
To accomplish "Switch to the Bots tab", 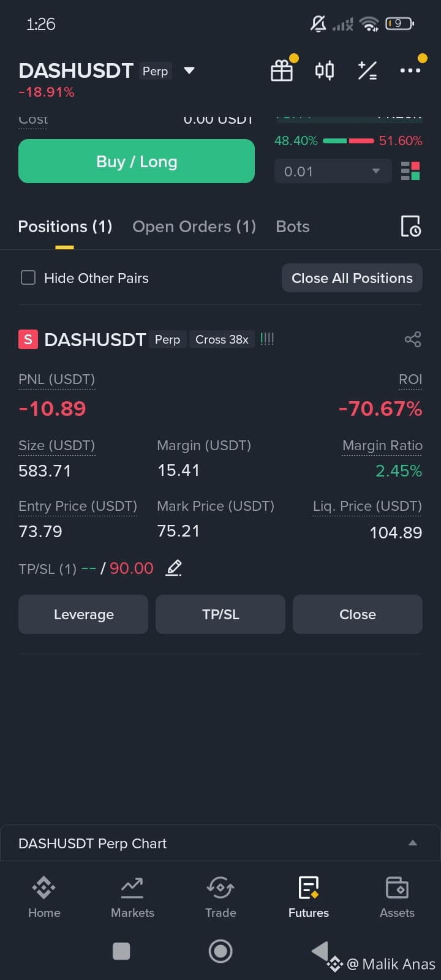I will pyautogui.click(x=293, y=227).
